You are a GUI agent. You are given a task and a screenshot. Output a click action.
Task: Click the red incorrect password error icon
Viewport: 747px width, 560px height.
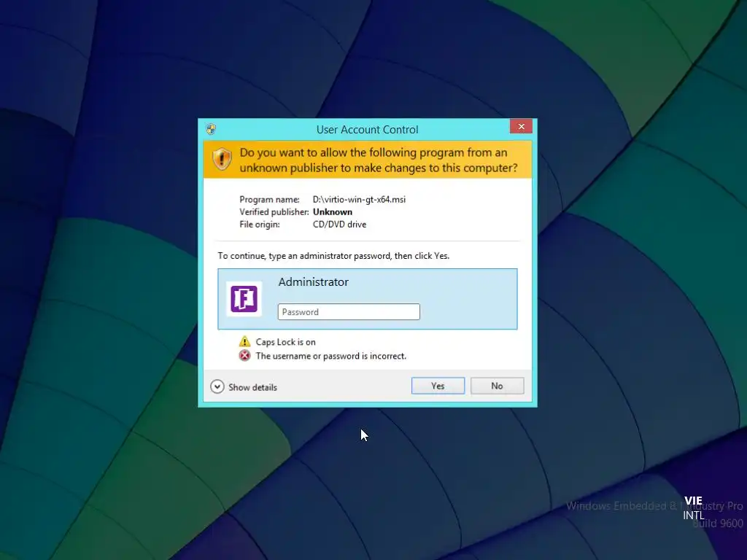(244, 356)
